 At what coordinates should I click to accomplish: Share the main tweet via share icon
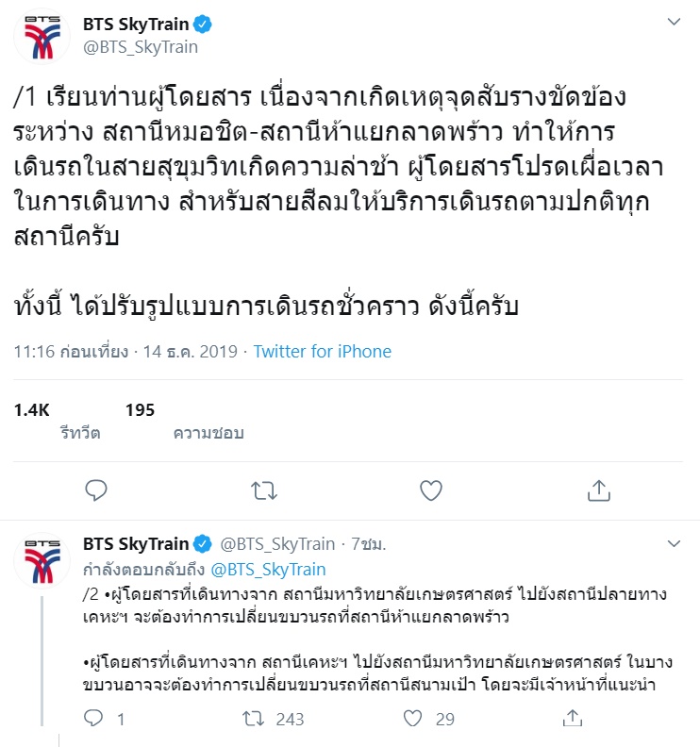click(x=598, y=490)
